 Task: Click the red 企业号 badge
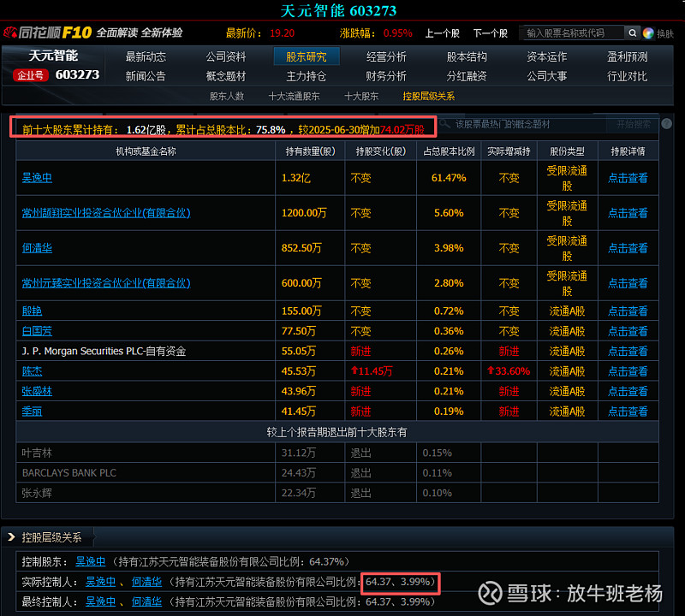pos(30,75)
